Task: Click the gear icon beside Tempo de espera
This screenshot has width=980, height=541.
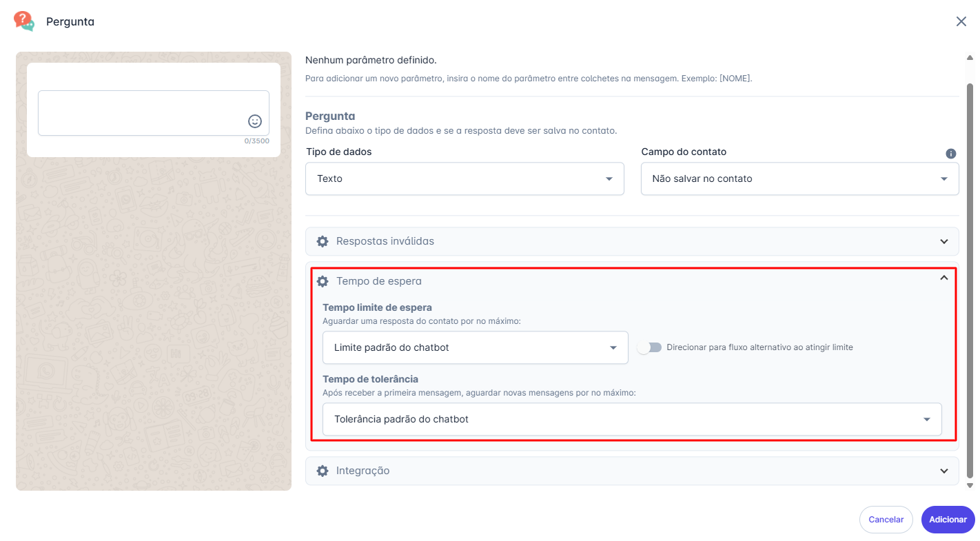Action: [x=322, y=281]
